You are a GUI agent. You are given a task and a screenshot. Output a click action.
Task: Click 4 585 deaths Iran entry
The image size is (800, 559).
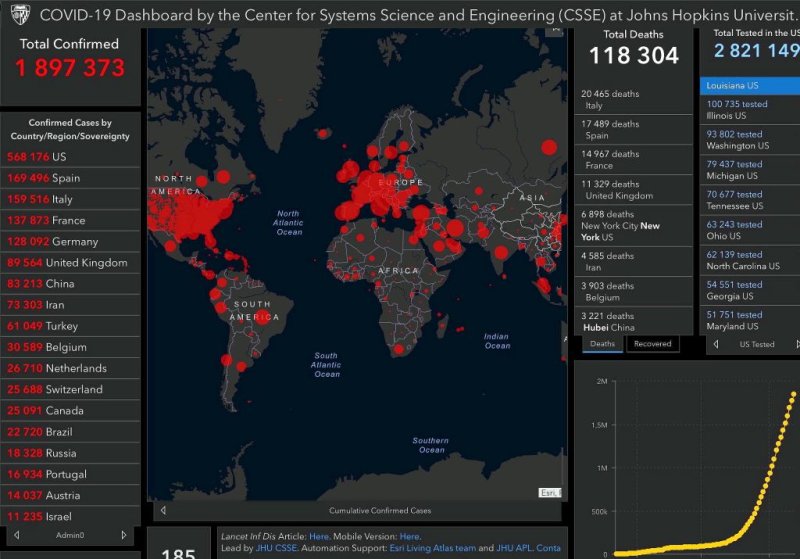coord(634,262)
